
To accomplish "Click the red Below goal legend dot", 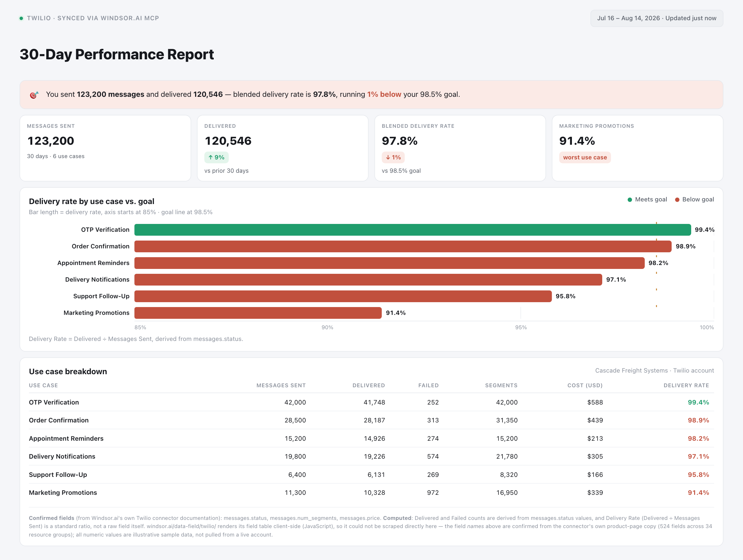I will point(677,199).
